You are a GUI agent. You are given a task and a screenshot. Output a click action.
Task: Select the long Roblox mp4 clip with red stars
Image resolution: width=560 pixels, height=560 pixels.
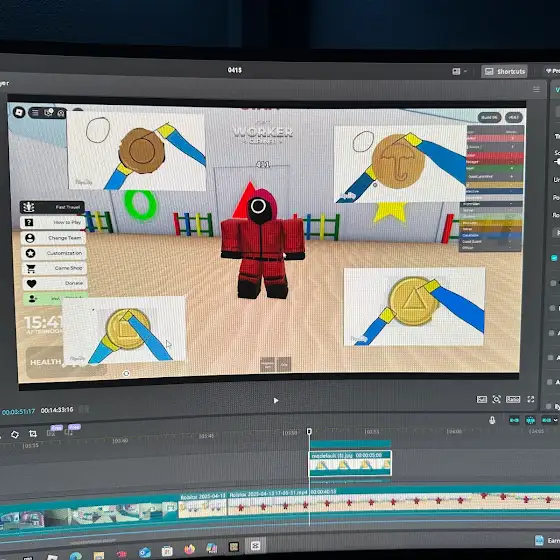tap(394, 503)
